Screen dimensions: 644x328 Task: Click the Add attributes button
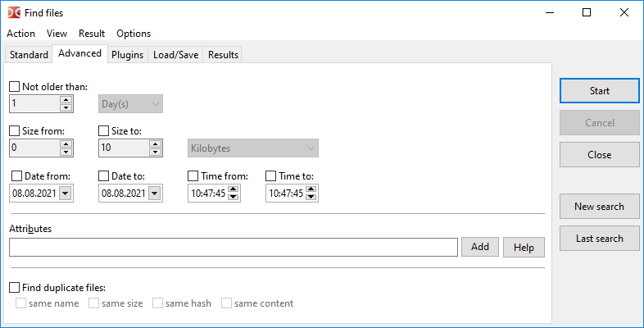coord(479,247)
